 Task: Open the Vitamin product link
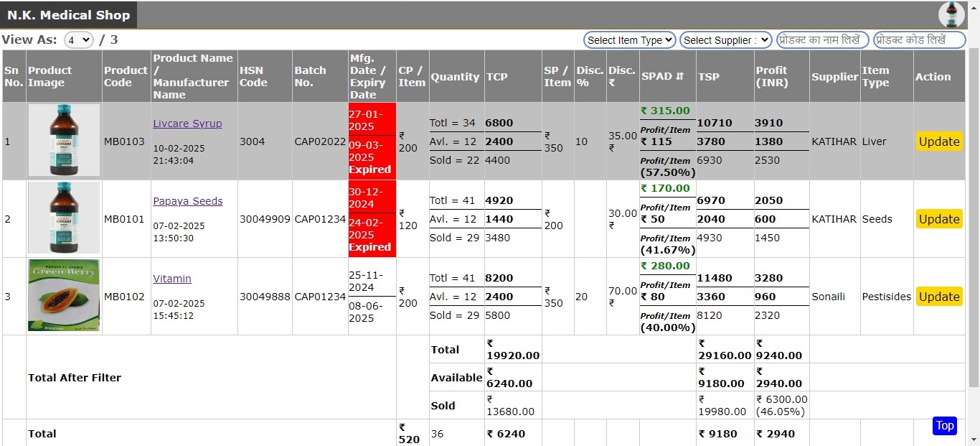(x=172, y=279)
